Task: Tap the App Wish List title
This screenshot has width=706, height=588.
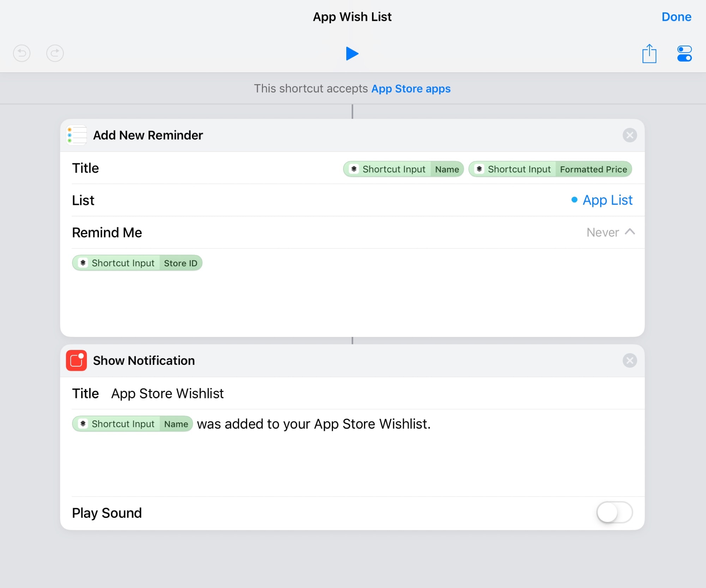Action: (352, 17)
